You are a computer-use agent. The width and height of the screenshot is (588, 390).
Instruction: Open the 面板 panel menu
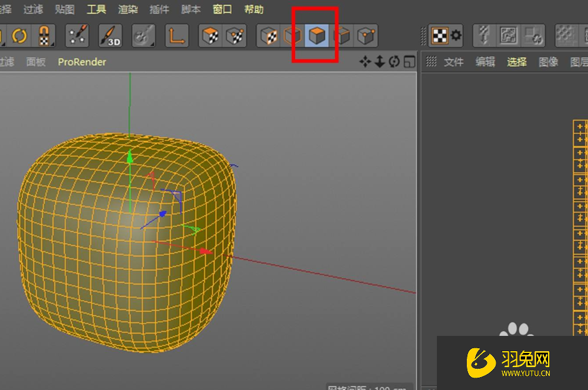click(x=35, y=62)
